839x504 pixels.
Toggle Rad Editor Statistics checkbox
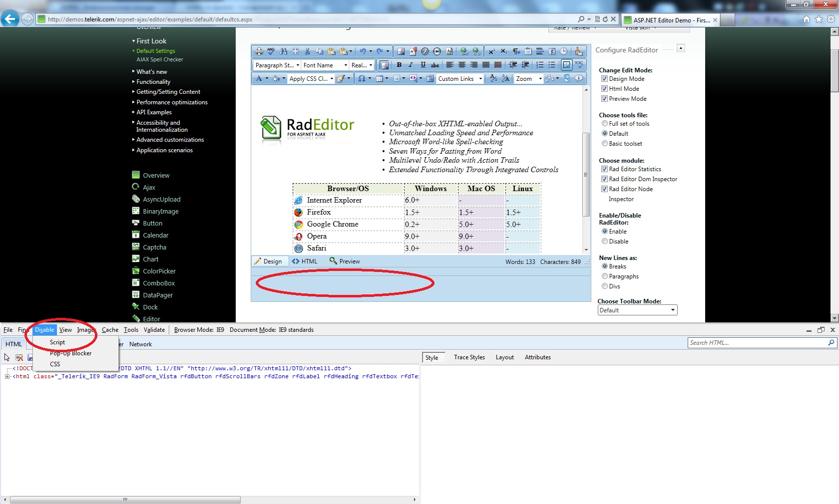[x=604, y=169]
